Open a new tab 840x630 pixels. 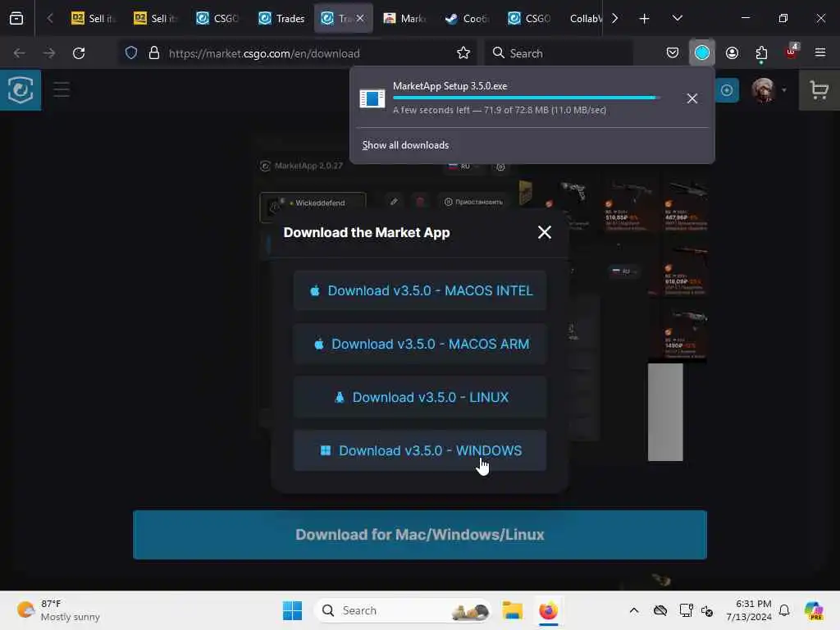tap(645, 19)
